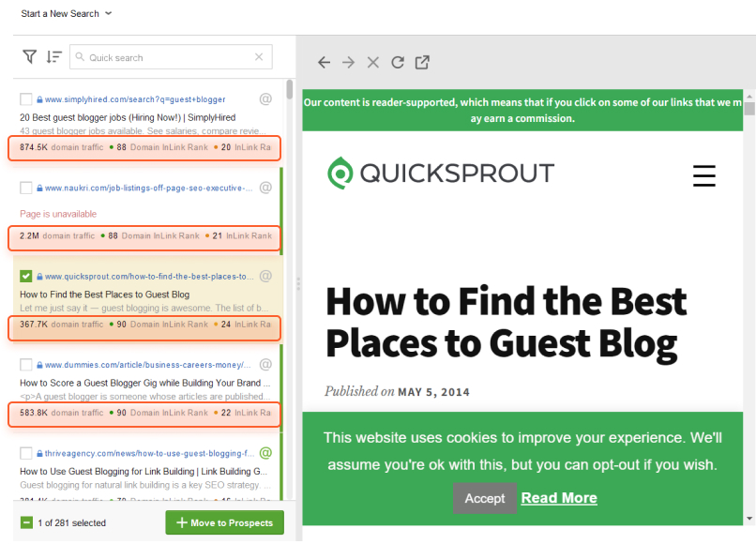
Task: Open preview page in external browser
Action: (422, 62)
